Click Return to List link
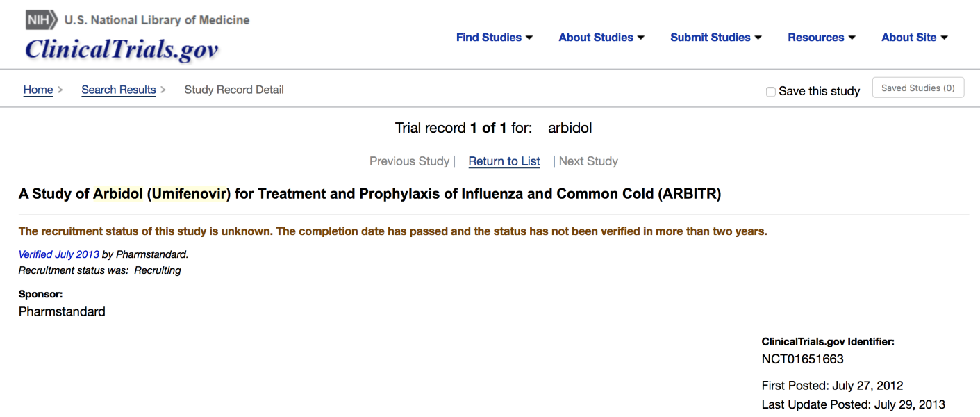The height and width of the screenshot is (417, 980). coord(504,161)
